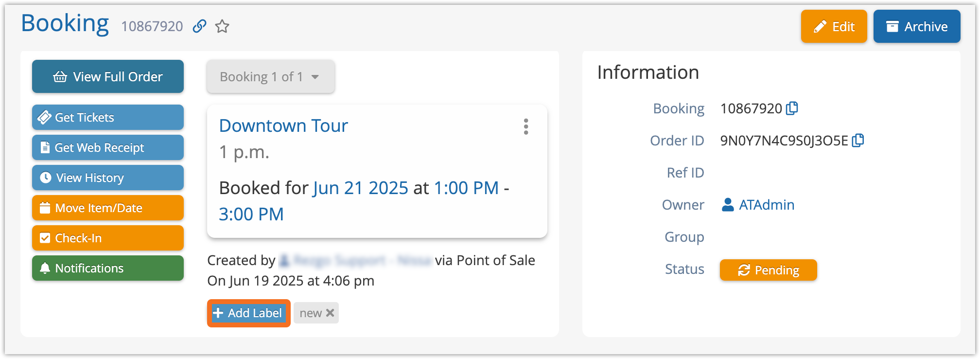Choose Move Item/Date

[x=108, y=208]
